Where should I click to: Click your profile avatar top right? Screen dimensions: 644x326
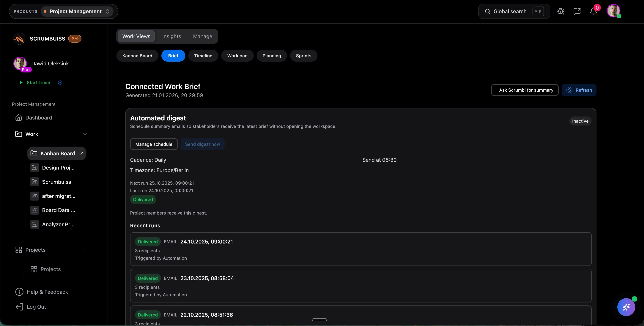(614, 11)
